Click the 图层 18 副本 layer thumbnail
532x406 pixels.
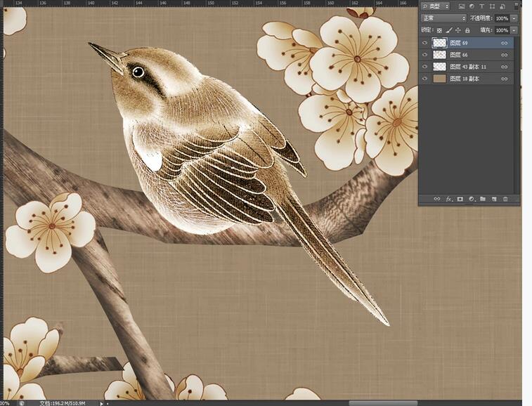[x=439, y=79]
